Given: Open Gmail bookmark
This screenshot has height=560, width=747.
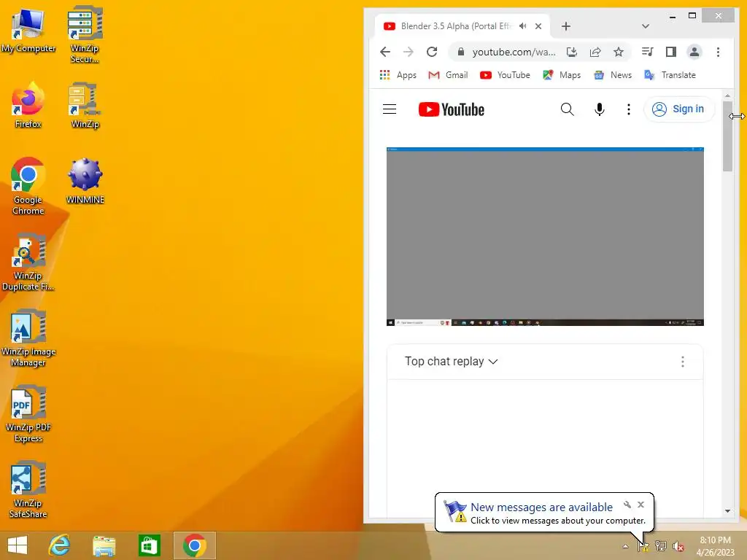Looking at the screenshot, I should pyautogui.click(x=448, y=75).
